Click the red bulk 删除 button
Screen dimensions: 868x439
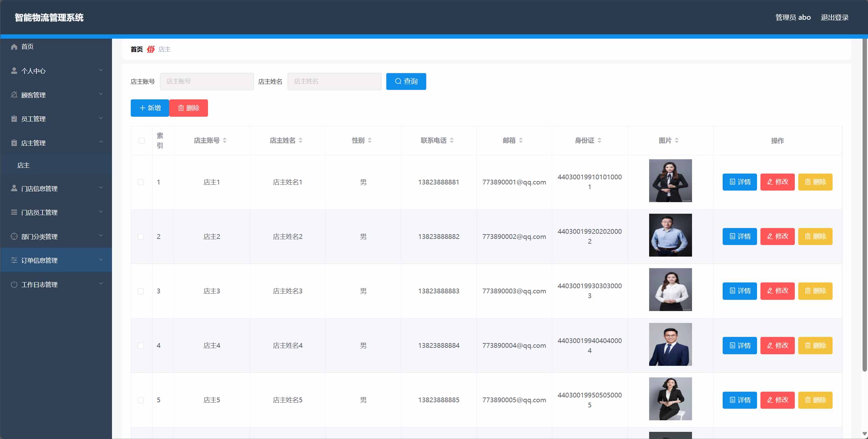(189, 108)
